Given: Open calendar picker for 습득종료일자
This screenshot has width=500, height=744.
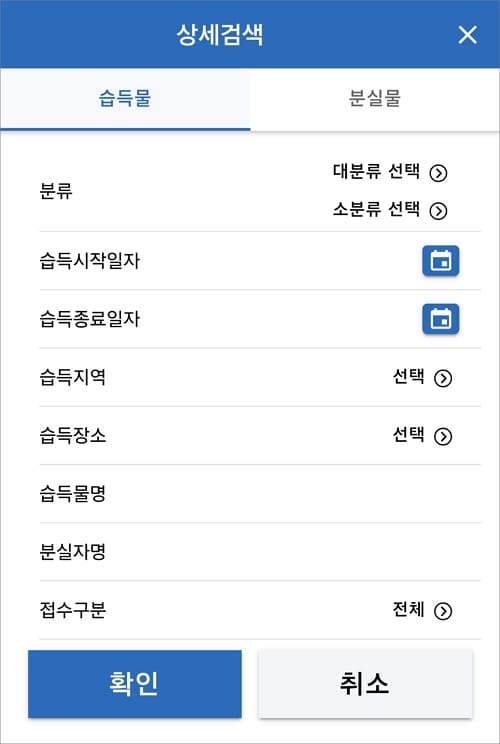Looking at the screenshot, I should [441, 319].
